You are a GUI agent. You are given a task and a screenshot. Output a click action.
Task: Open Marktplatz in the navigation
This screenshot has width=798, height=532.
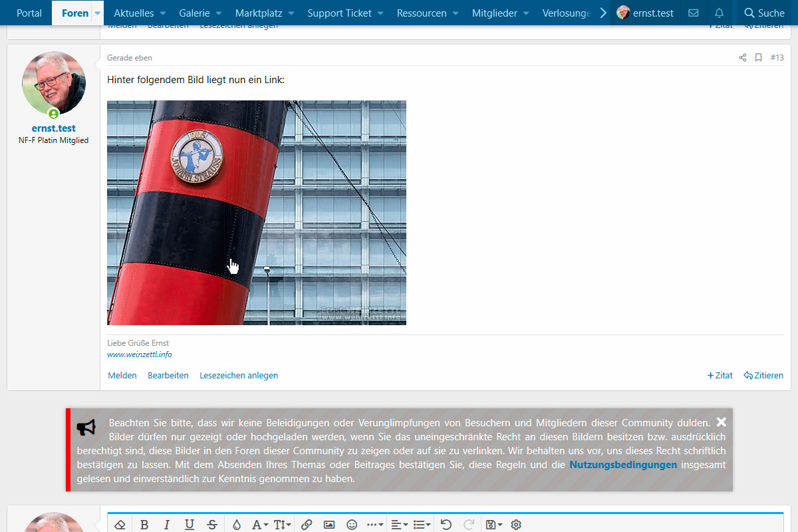click(259, 13)
